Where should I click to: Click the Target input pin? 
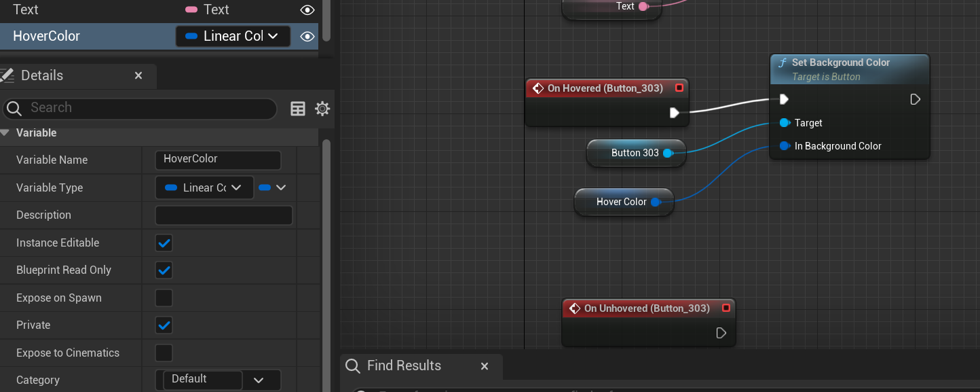pyautogui.click(x=785, y=123)
